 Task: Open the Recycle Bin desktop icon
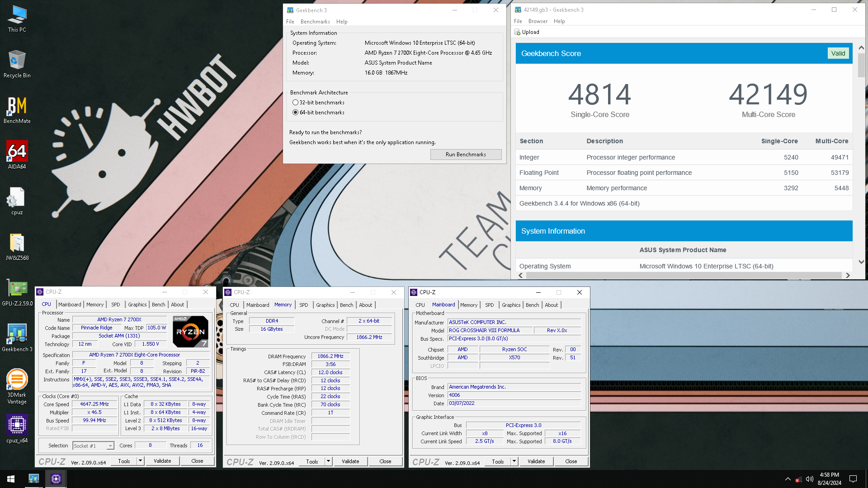click(x=17, y=64)
